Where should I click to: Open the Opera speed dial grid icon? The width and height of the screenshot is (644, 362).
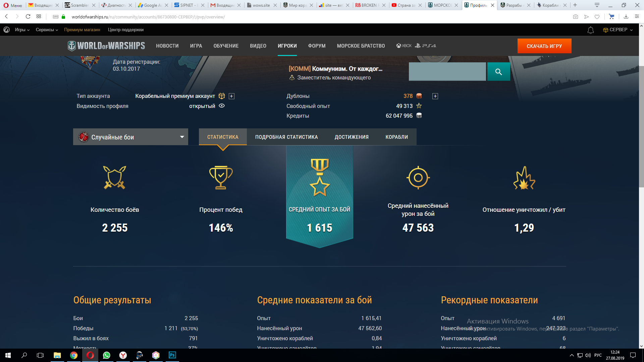39,17
